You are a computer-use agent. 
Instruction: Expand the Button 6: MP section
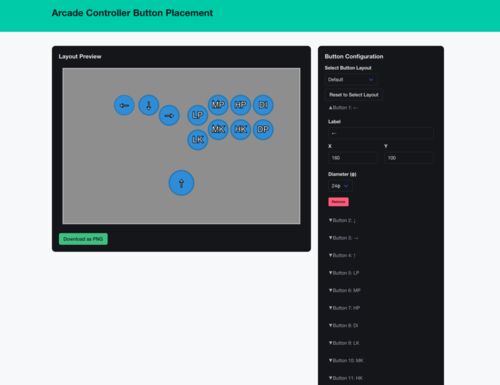[345, 290]
